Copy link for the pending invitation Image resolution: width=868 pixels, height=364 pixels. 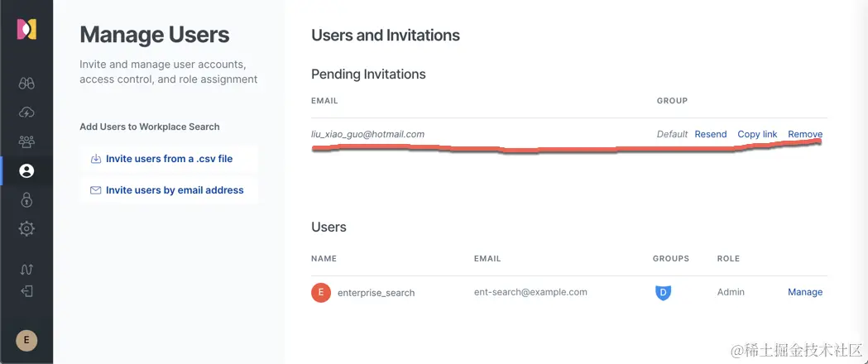click(757, 134)
